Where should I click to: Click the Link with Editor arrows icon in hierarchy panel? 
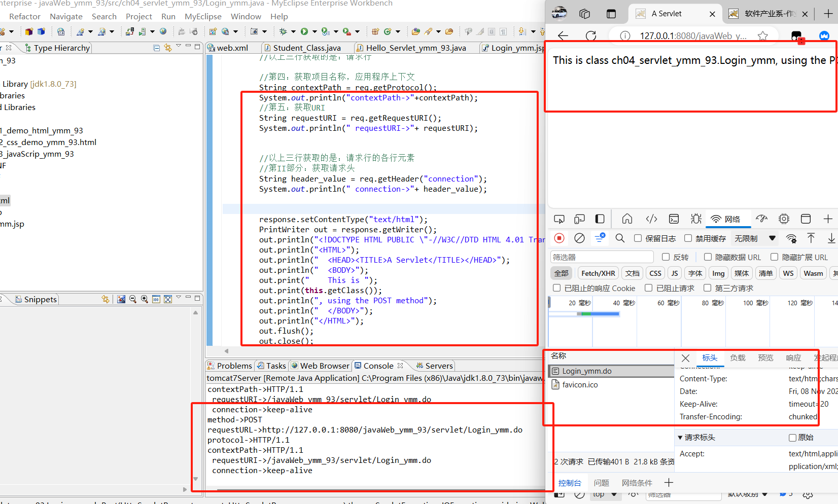click(x=168, y=48)
